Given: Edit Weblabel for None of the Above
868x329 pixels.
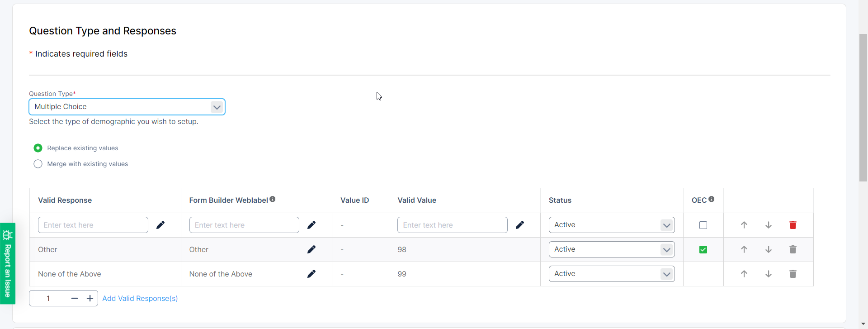Looking at the screenshot, I should click(311, 274).
